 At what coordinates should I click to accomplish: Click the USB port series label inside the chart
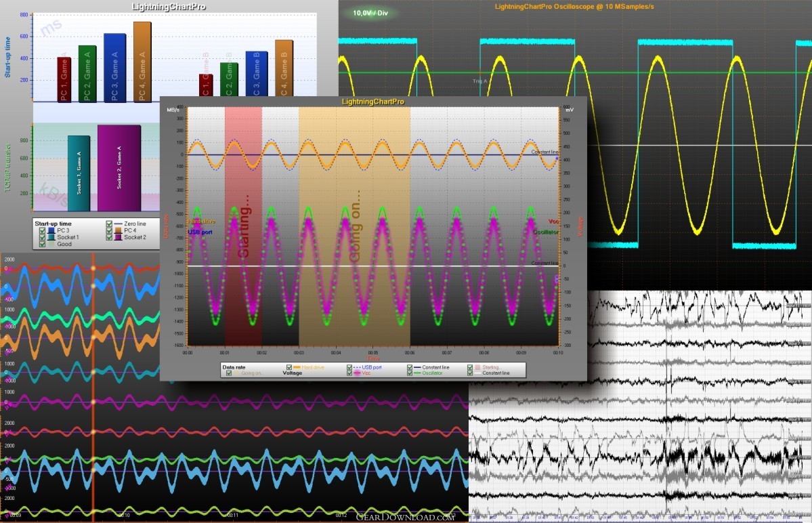[x=200, y=232]
